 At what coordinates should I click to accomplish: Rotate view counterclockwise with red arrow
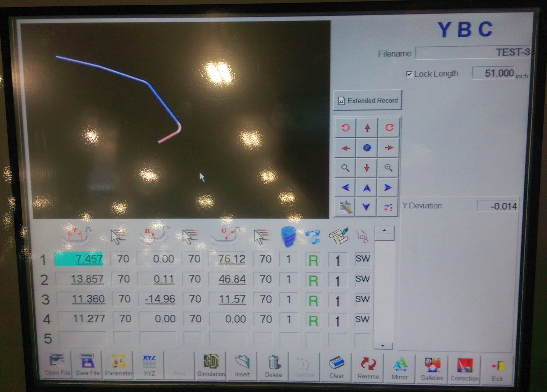click(x=345, y=128)
